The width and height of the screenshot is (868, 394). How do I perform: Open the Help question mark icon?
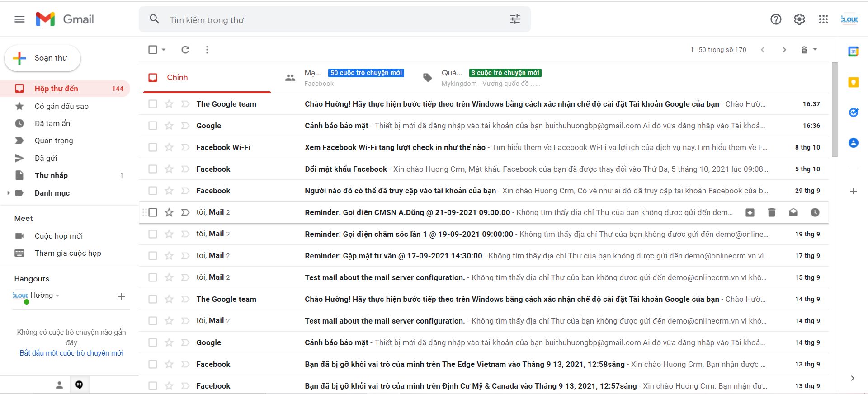pos(776,19)
